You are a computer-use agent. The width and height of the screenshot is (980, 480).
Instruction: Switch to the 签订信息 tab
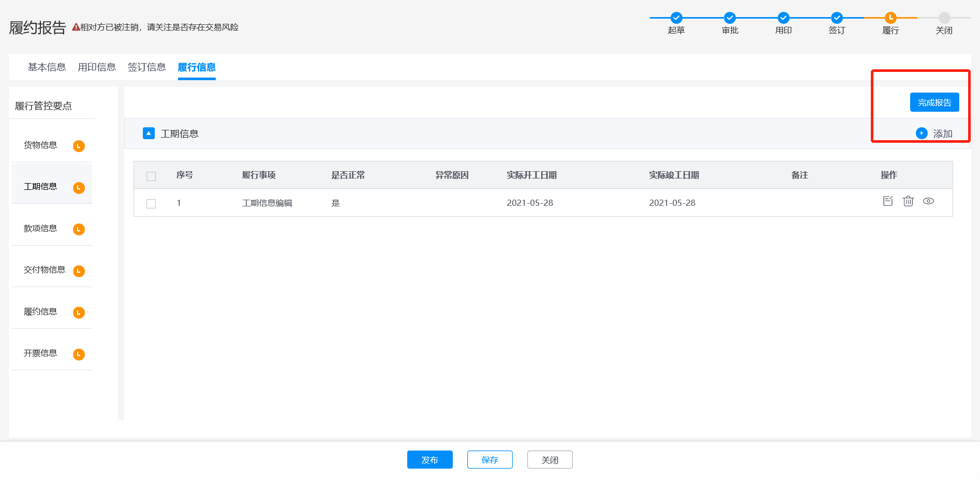[x=146, y=67]
